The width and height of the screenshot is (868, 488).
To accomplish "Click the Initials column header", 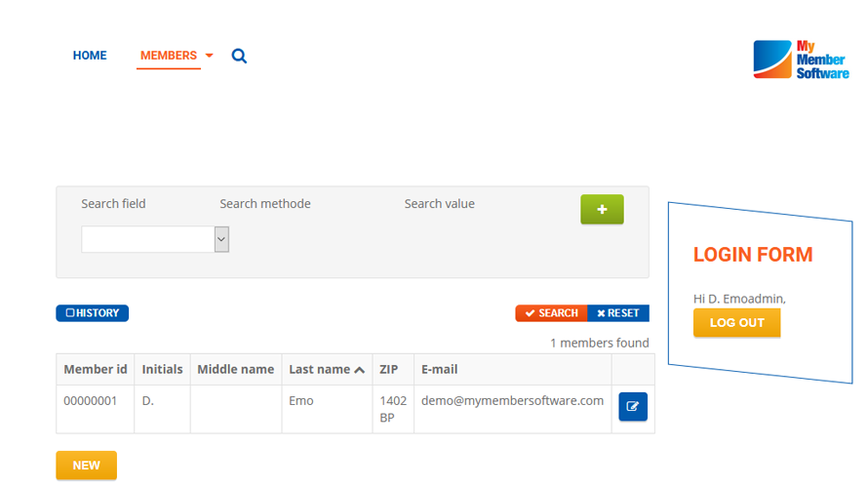I will [x=162, y=369].
